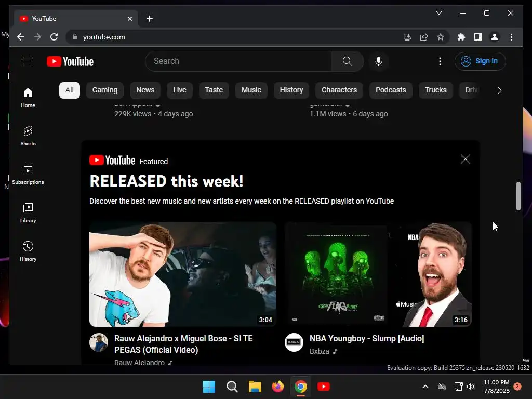Click the 1.1M views • 6 days ago text
Viewport: 532px width, 399px height.
coord(349,114)
